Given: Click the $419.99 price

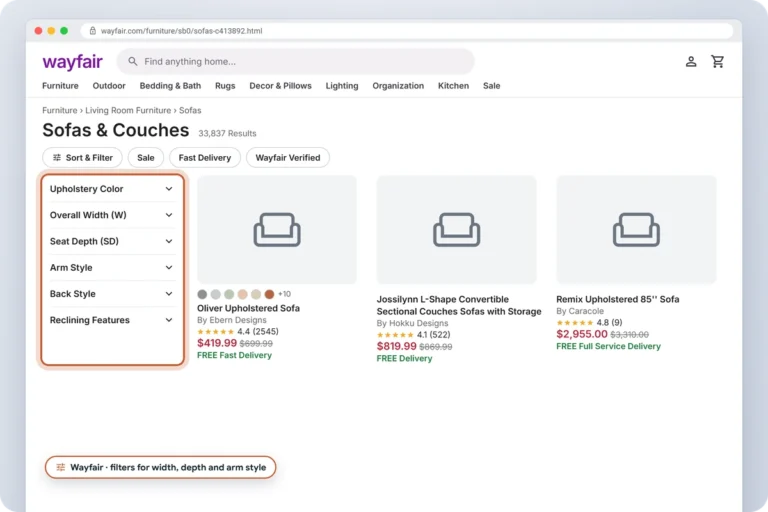Looking at the screenshot, I should pos(217,343).
